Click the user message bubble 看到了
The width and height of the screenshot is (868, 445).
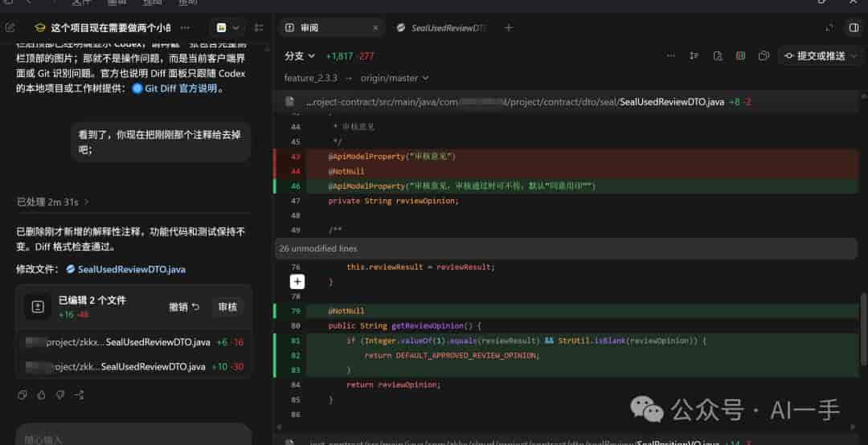(x=161, y=141)
